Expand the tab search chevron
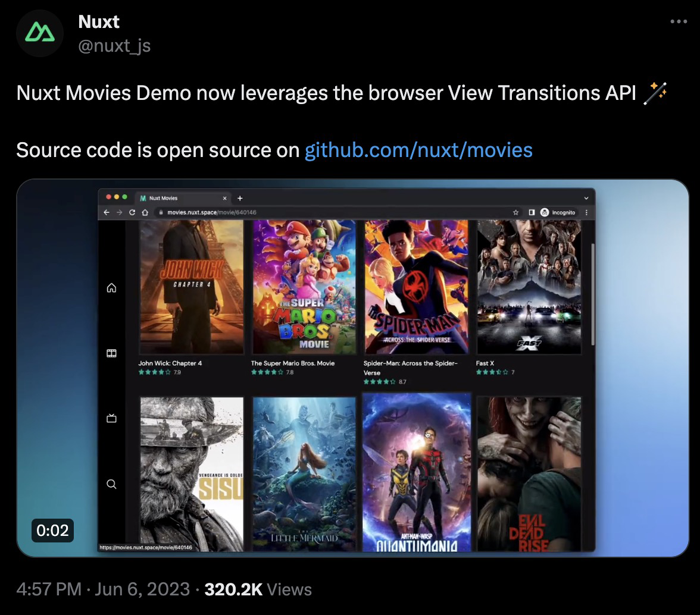 (586, 198)
